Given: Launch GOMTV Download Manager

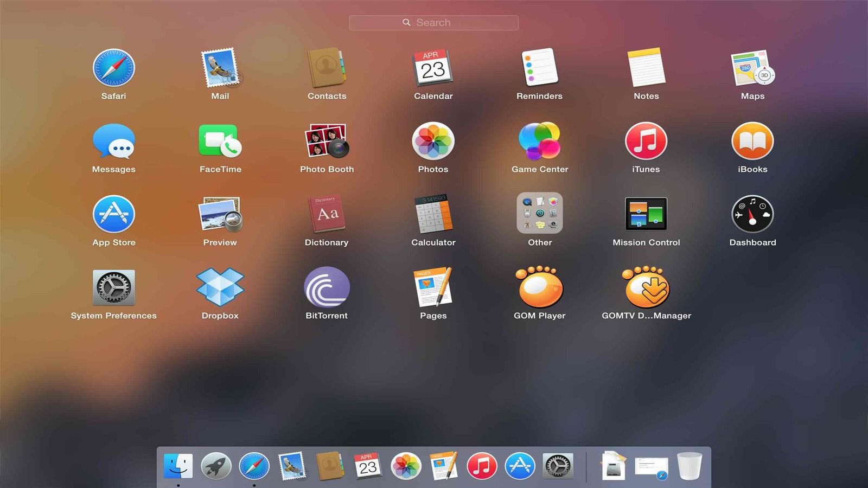Looking at the screenshot, I should 646,287.
